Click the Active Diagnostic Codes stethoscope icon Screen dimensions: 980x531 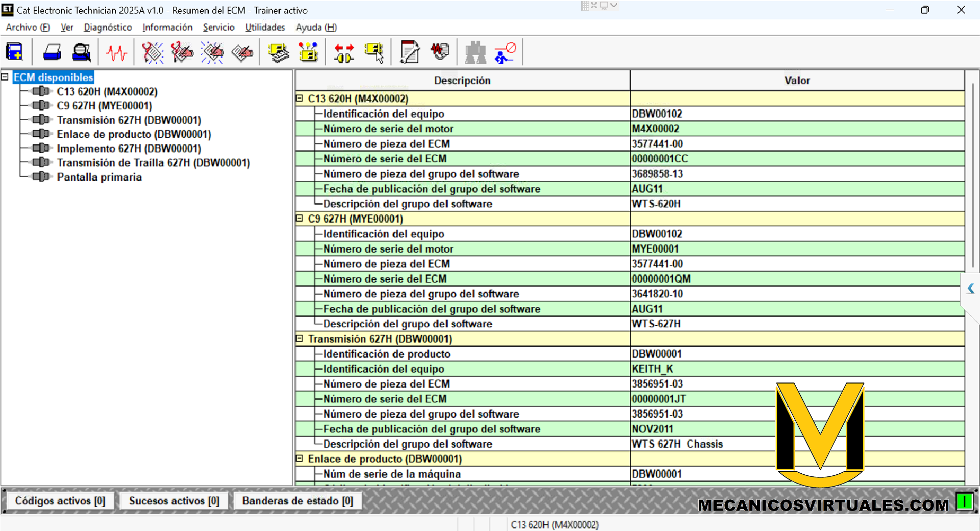pyautogui.click(x=152, y=52)
